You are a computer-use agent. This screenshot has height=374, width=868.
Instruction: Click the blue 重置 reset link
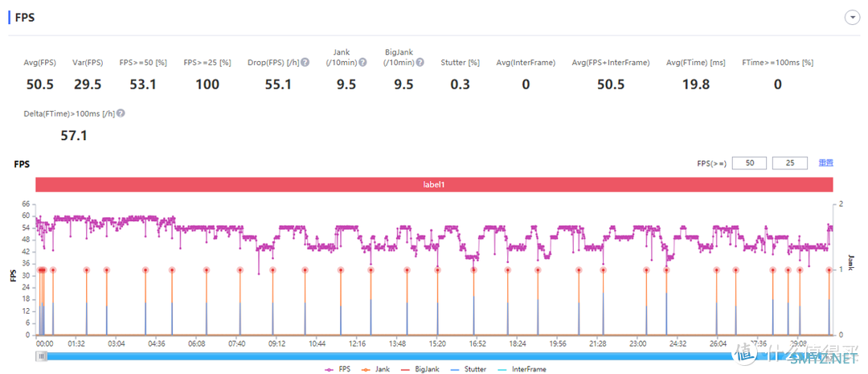[826, 163]
